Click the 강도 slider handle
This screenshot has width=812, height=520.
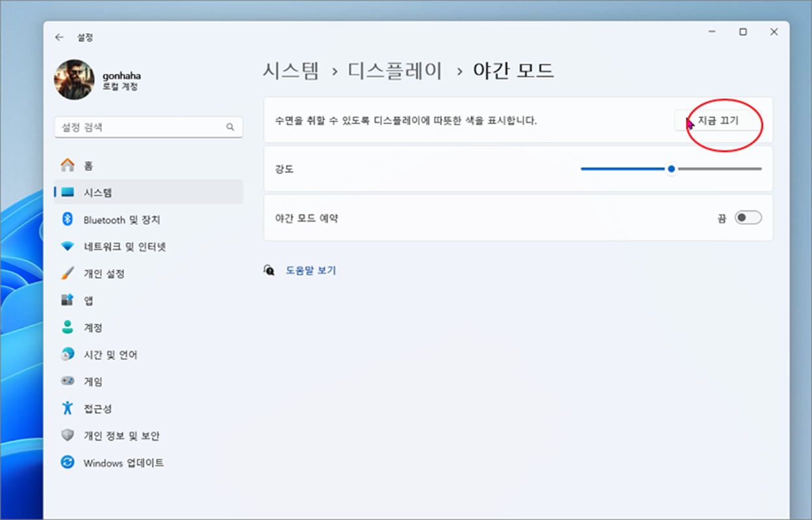point(672,169)
